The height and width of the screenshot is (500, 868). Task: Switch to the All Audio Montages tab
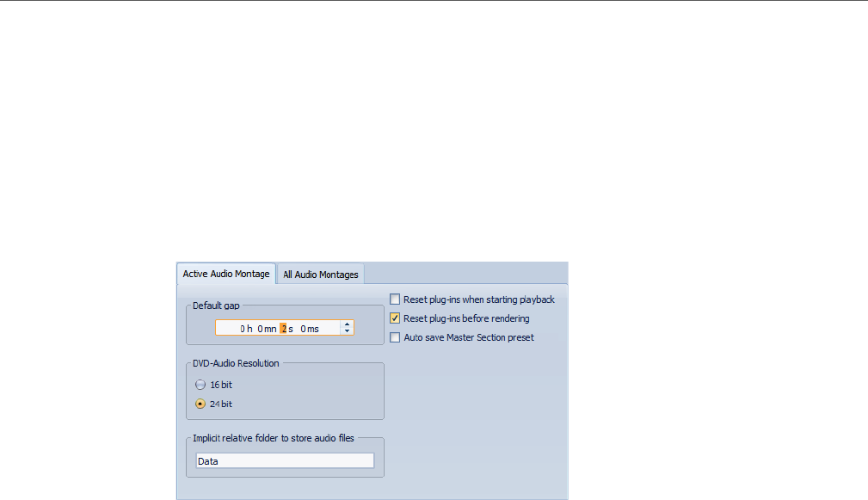[x=321, y=275]
